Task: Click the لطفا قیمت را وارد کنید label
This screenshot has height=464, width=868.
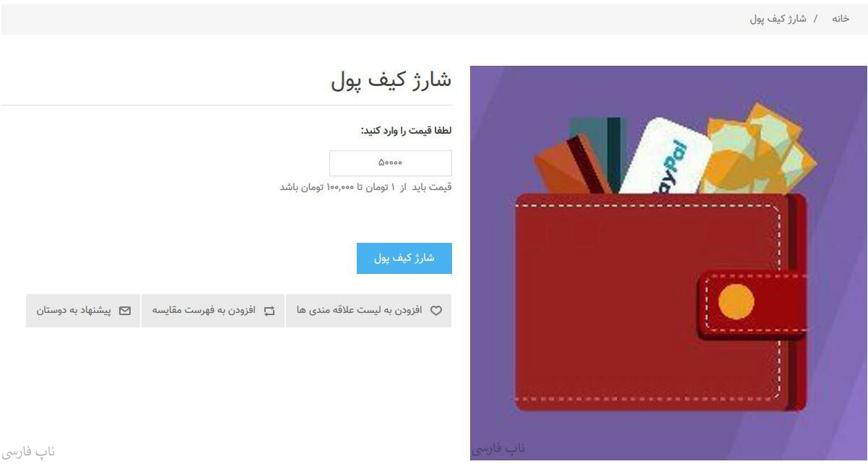Action: coord(407,131)
